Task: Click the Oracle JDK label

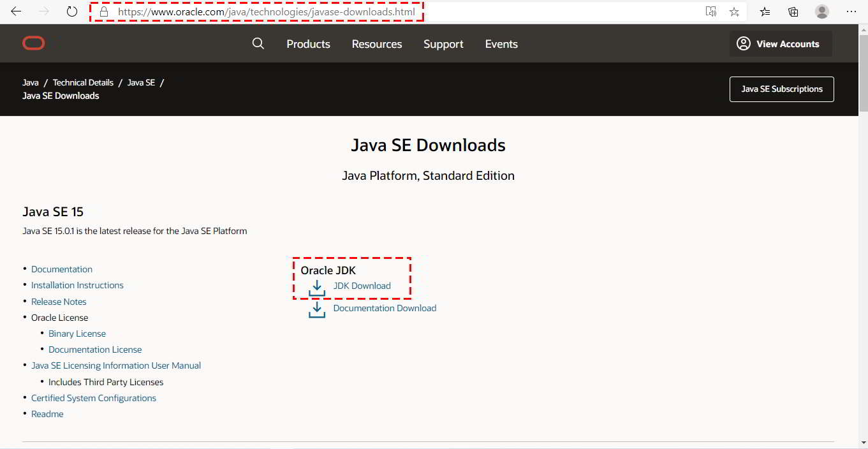Action: click(x=328, y=270)
